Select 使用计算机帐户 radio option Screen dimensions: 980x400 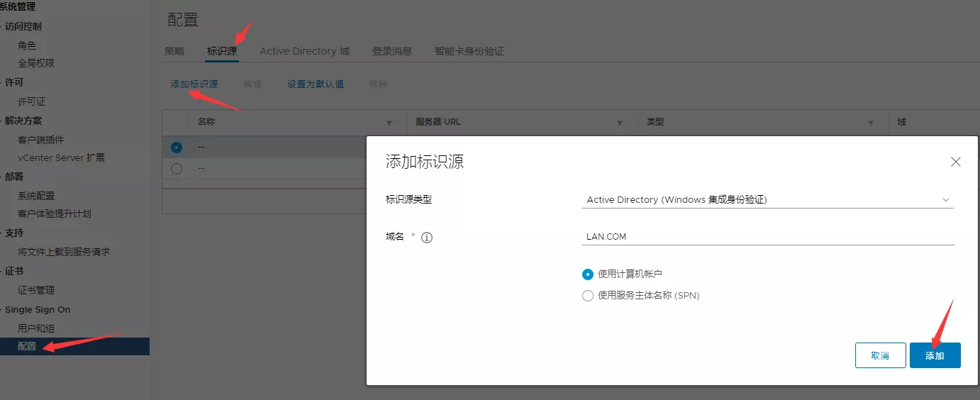coord(587,274)
